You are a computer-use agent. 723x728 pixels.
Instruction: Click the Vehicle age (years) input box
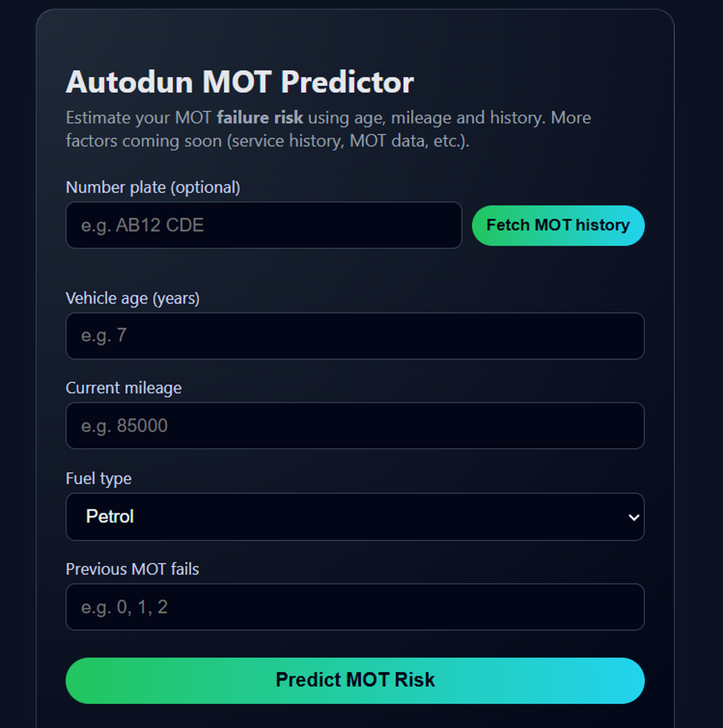click(355, 336)
